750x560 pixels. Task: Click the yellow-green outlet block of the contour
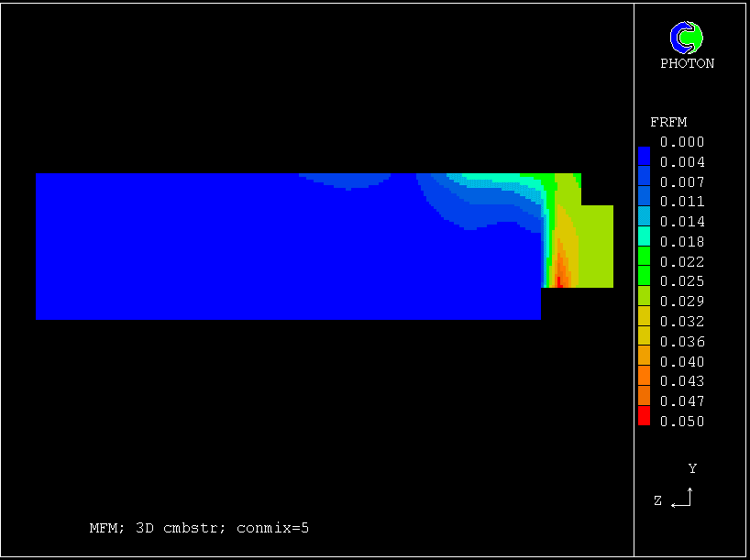[597, 246]
